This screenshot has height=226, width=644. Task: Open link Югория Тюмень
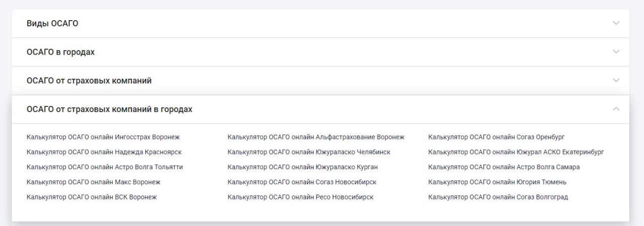[x=497, y=182]
